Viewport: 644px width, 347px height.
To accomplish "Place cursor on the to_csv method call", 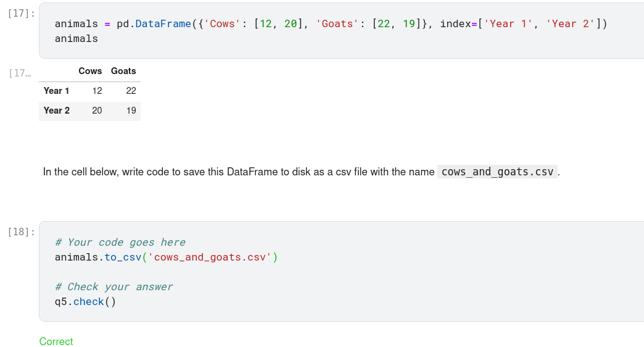I will [x=123, y=257].
